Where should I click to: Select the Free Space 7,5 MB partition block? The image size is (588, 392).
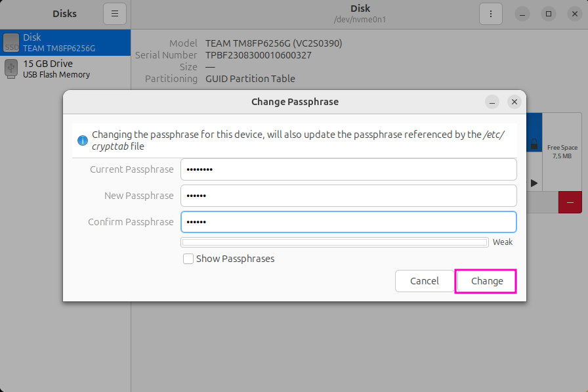tap(562, 151)
